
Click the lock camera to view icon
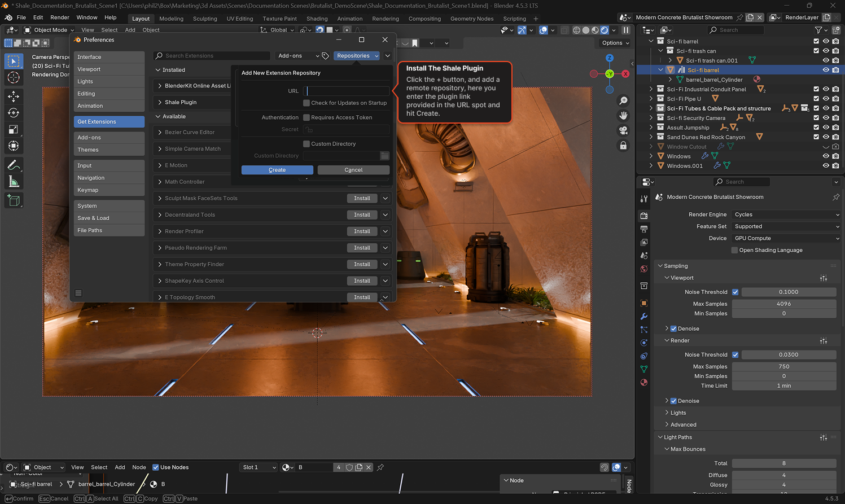pos(623,146)
